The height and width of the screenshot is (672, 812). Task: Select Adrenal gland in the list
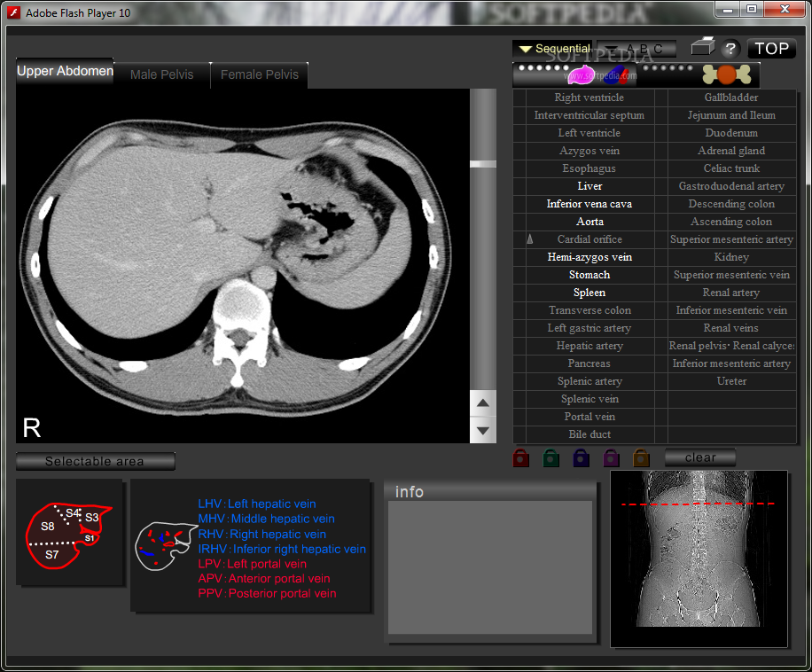731,151
